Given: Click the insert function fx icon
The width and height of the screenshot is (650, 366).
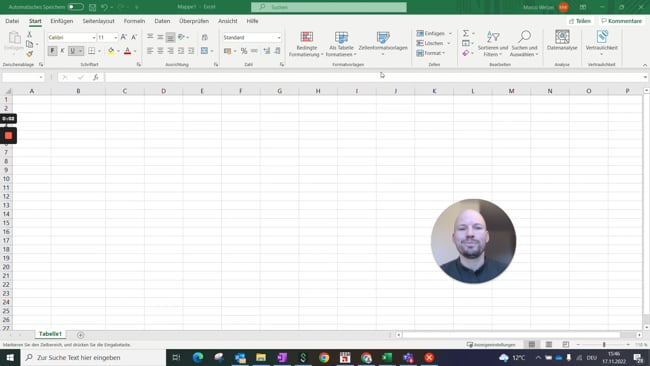Looking at the screenshot, I should 96,77.
